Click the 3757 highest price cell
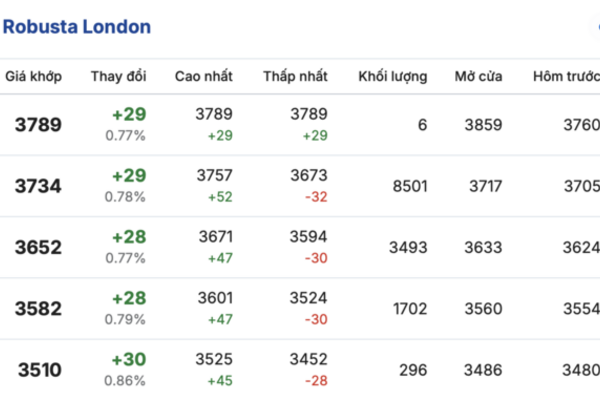The image size is (600, 400). (214, 176)
